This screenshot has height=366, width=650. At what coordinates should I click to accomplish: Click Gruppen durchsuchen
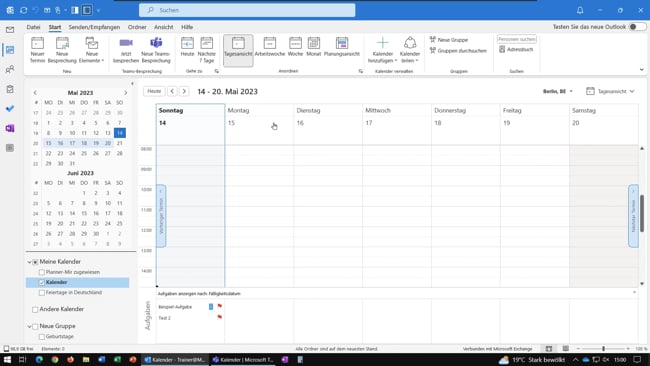(x=458, y=51)
